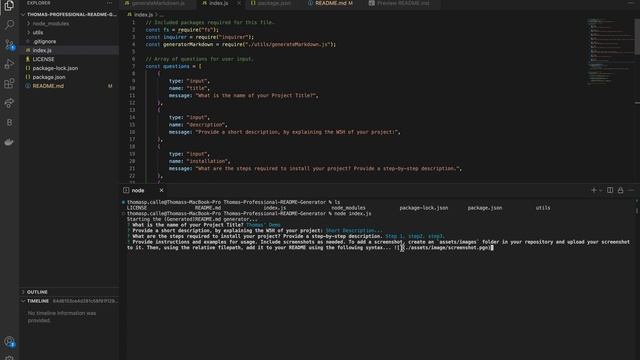Click 'No timeline information was provided' text

coord(62,317)
